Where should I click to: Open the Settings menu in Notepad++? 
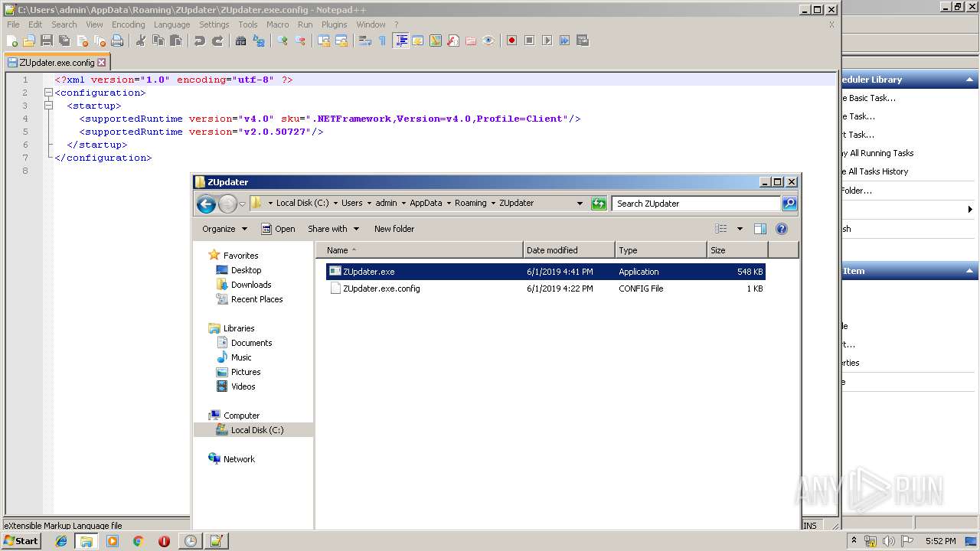point(214,24)
